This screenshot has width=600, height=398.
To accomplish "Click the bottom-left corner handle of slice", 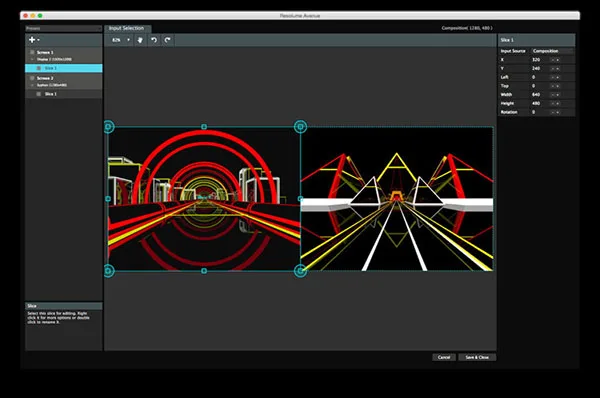I will (x=109, y=271).
